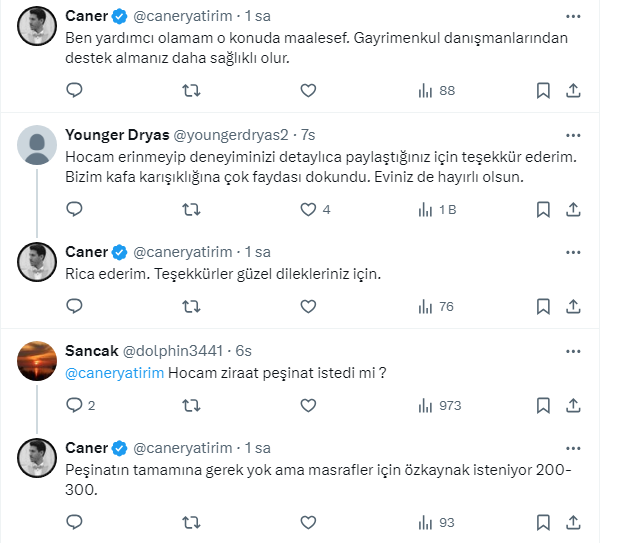This screenshot has width=623, height=543.
Task: Open more menu on Younger Dryas's tweet
Action: pos(573,134)
